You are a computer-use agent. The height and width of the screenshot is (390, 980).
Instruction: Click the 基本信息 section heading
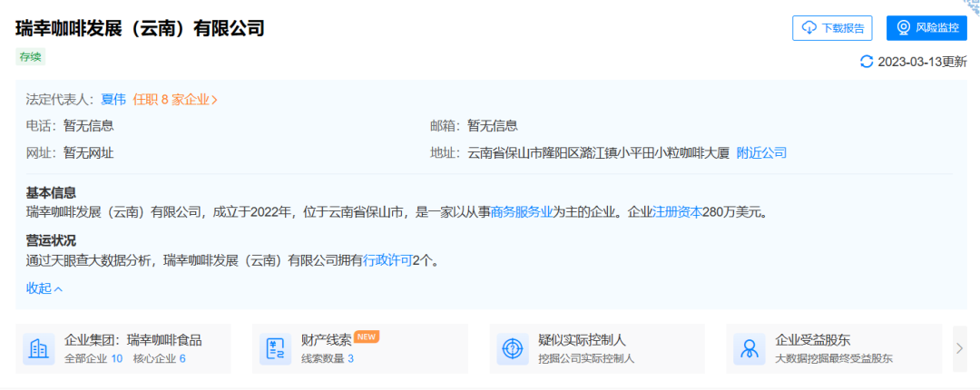[51, 193]
